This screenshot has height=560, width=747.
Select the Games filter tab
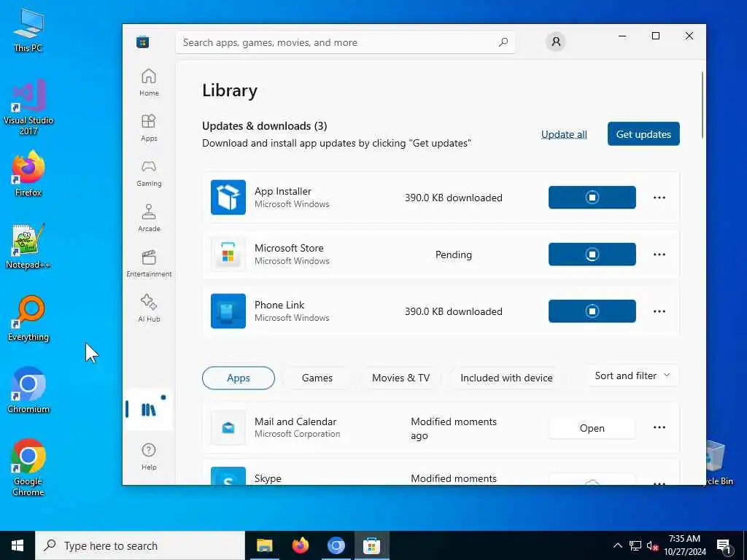[317, 378]
